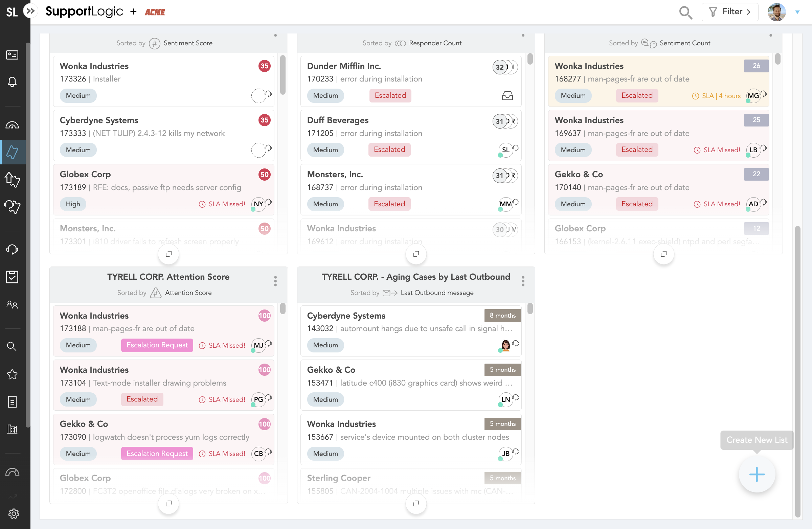Open the sidebar search magnifier icon
The image size is (812, 529).
12,346
